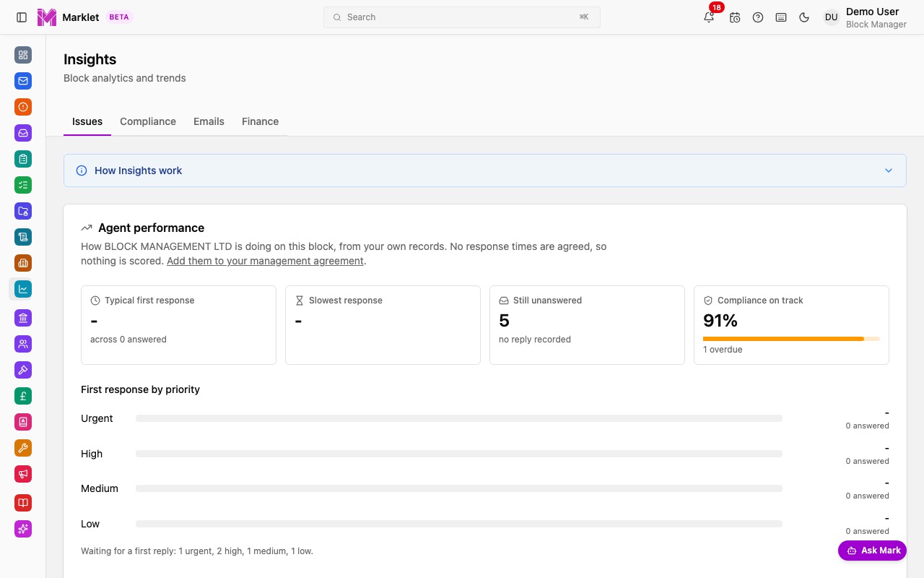Open the blue envelope mail icon in the sidebar
The height and width of the screenshot is (578, 924).
pyautogui.click(x=23, y=81)
